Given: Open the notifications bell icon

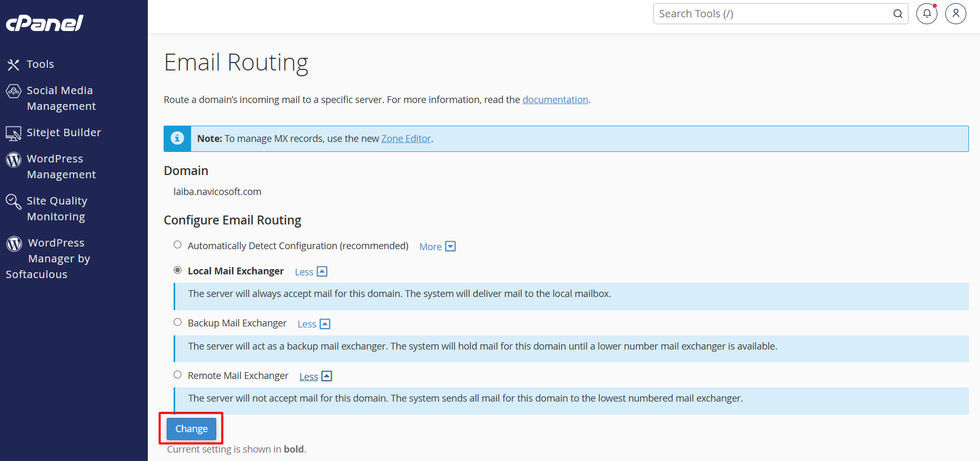Looking at the screenshot, I should point(926,14).
